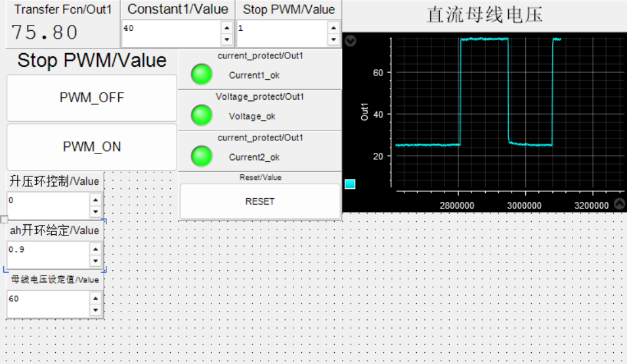
Task: Step down the 升压环控制/Value field
Action: point(96,212)
